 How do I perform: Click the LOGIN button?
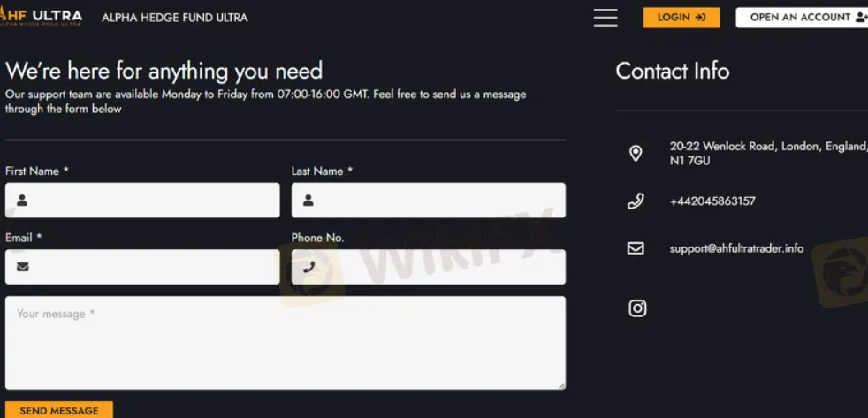coord(681,17)
